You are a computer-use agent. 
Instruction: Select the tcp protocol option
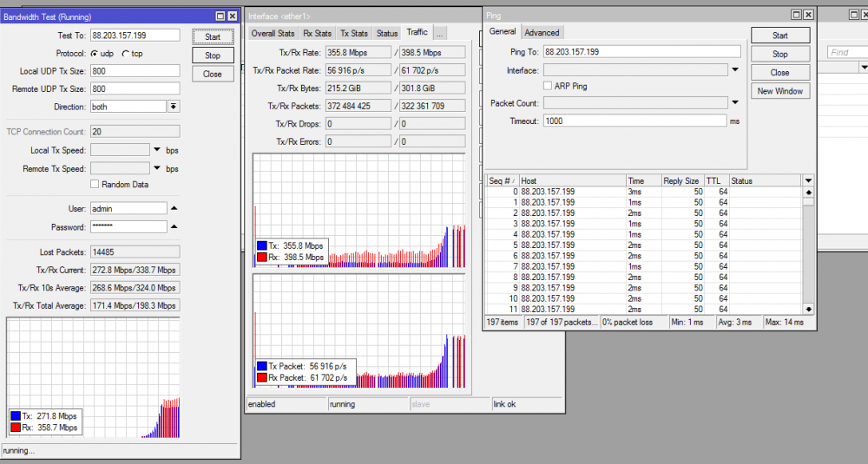[125, 54]
